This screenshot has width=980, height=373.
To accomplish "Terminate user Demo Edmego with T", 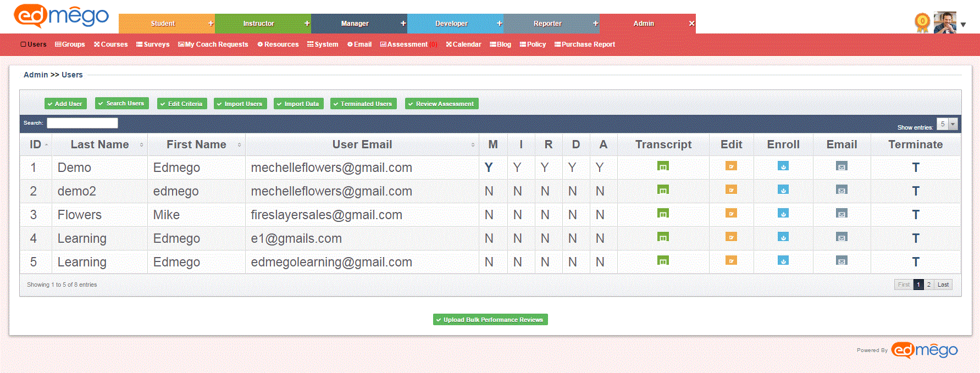I will (x=916, y=168).
